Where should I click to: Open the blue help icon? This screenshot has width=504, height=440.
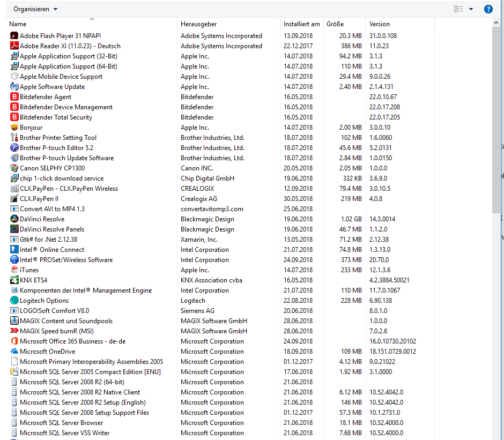point(488,9)
